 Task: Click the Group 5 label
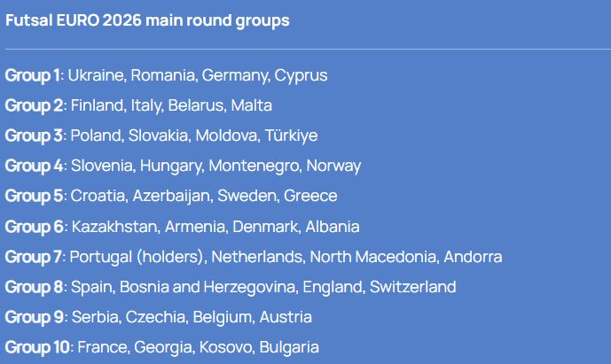(x=35, y=196)
